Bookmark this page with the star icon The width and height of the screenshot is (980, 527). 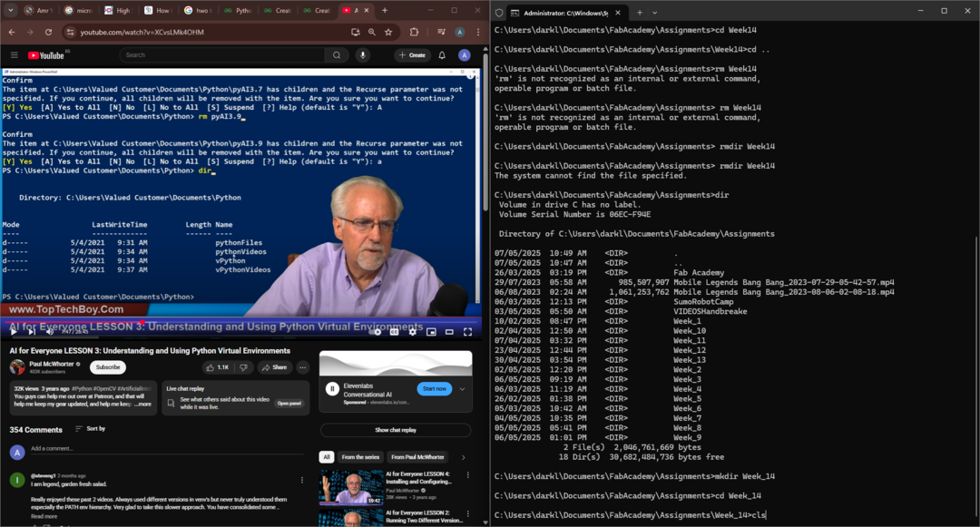(388, 32)
